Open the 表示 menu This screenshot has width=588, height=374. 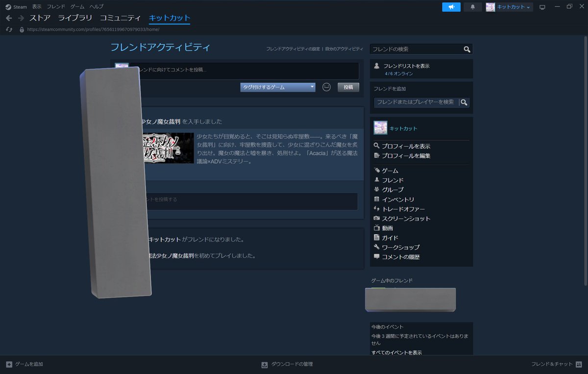37,7
